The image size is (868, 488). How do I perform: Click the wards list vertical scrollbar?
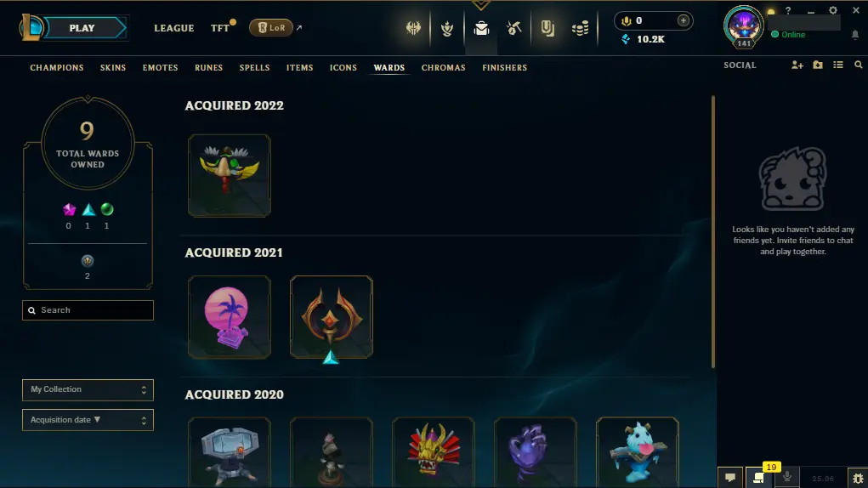pos(713,232)
